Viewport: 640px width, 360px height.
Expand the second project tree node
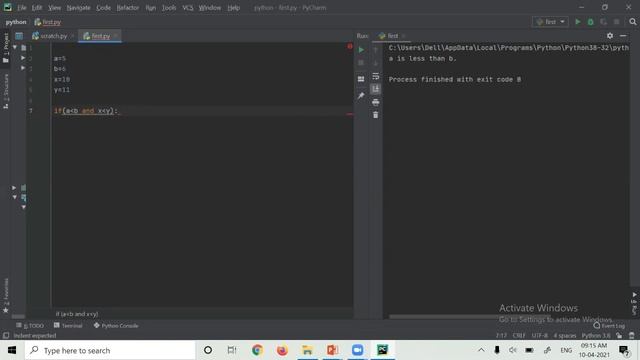point(23,58)
